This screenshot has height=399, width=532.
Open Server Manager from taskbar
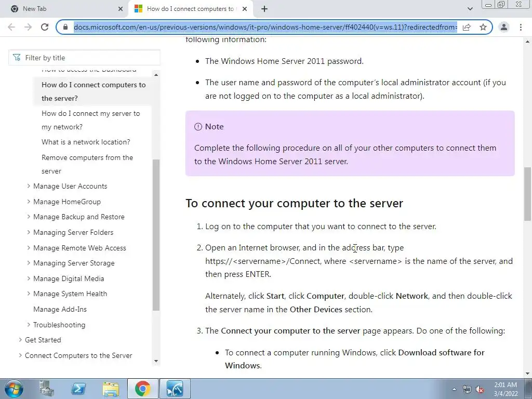(x=47, y=389)
